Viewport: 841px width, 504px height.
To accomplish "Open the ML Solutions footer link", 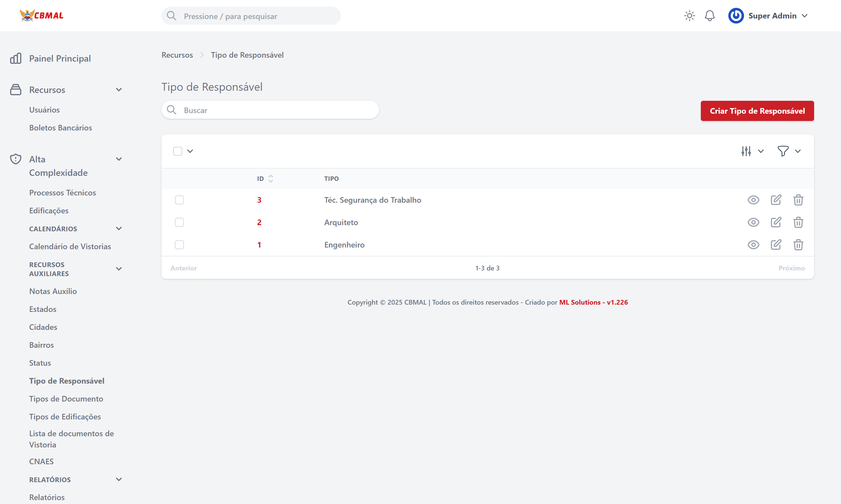I will 593,302.
